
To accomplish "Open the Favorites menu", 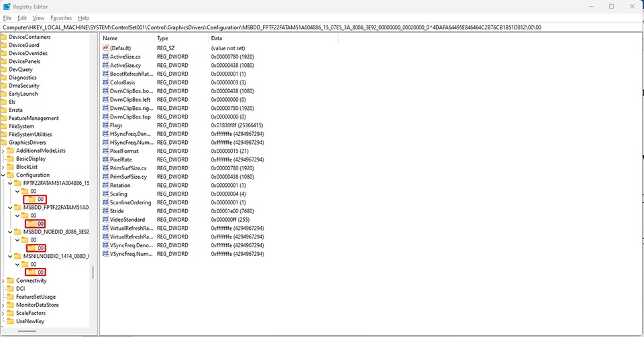I will click(x=61, y=18).
